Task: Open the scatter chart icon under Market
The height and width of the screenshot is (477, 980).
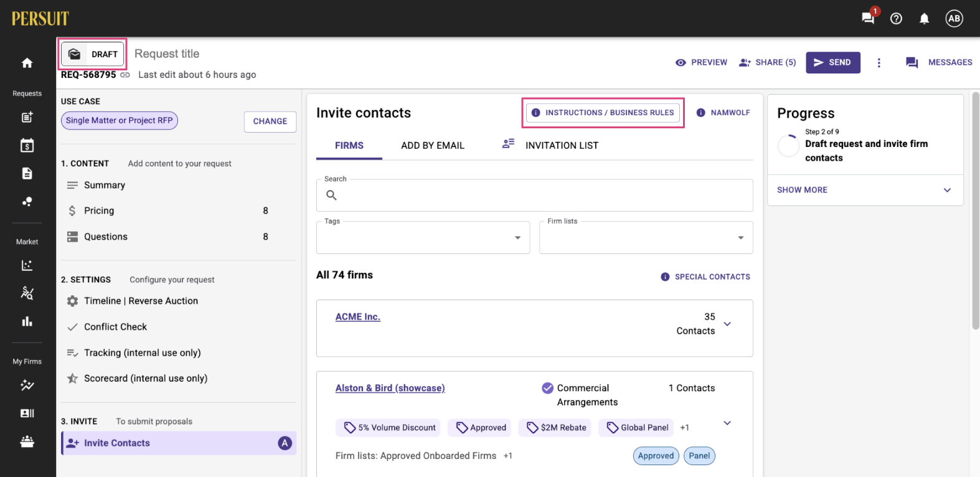Action: (27, 265)
